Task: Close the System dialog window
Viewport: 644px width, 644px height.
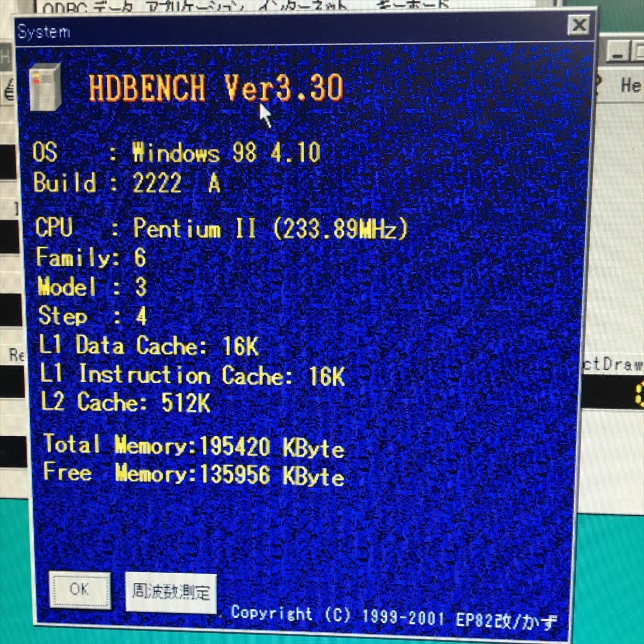Action: 579,25
